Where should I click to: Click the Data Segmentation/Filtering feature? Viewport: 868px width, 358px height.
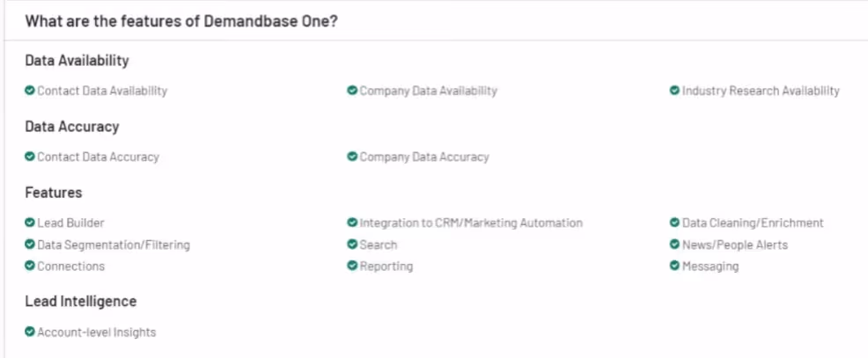point(114,245)
